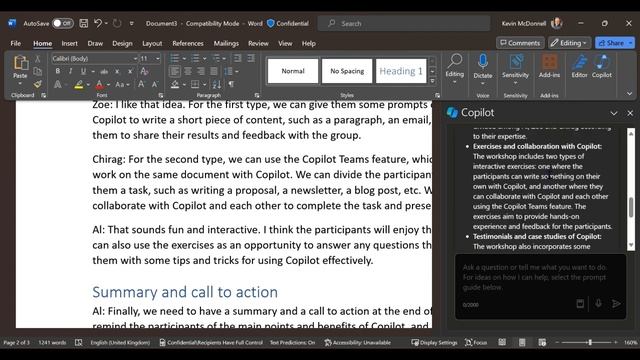The height and width of the screenshot is (360, 640).
Task: Toggle Underline formatting
Action: [x=83, y=71]
